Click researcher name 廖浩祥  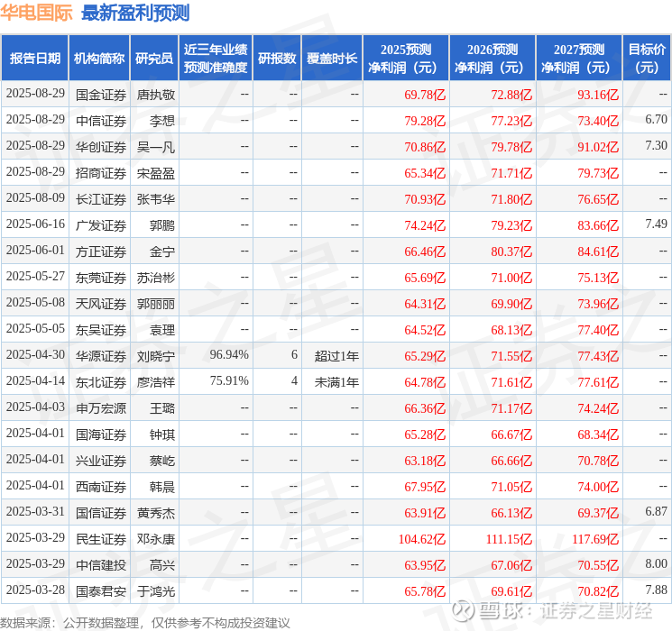pyautogui.click(x=155, y=382)
